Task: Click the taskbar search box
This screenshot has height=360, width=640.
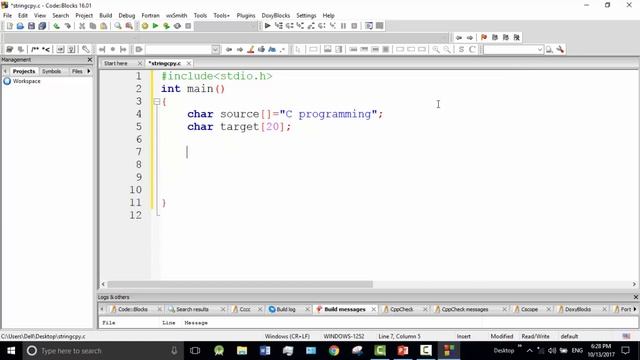Action: (102, 351)
